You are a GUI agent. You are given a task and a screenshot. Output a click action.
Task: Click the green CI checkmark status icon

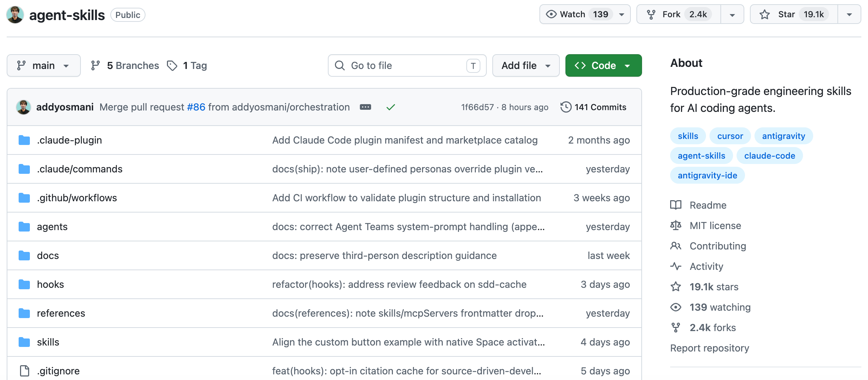pyautogui.click(x=390, y=107)
